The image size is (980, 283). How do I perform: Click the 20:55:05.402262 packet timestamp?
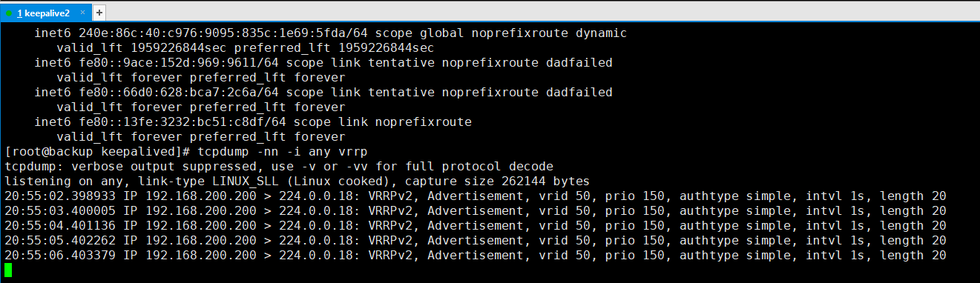pos(60,240)
